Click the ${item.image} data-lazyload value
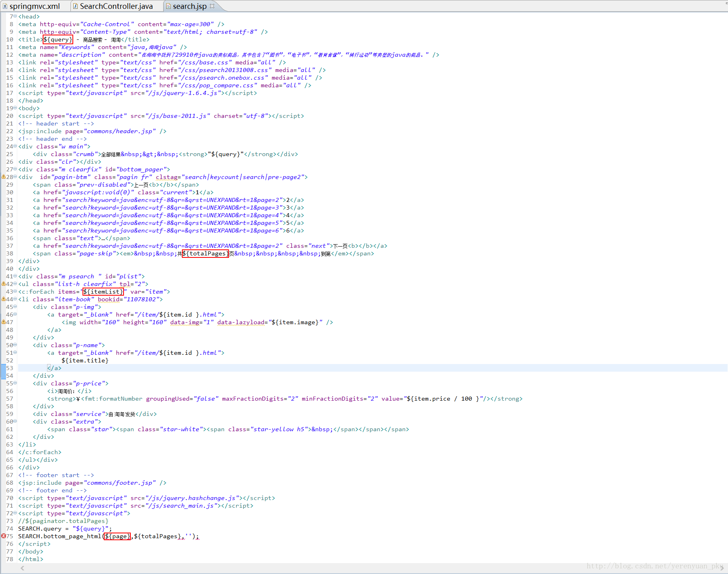The image size is (728, 574). point(295,322)
